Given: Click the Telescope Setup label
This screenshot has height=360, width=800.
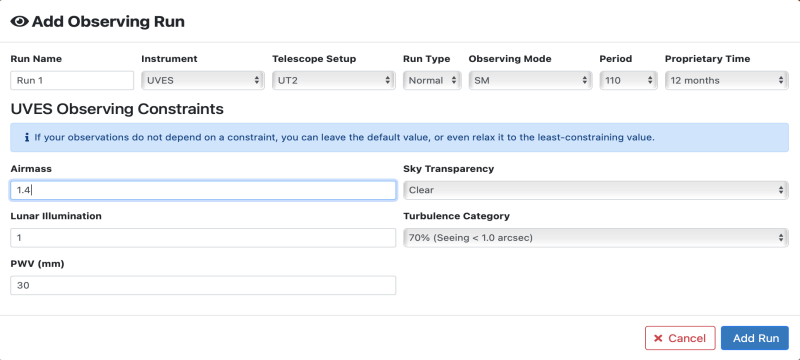Looking at the screenshot, I should point(314,59).
